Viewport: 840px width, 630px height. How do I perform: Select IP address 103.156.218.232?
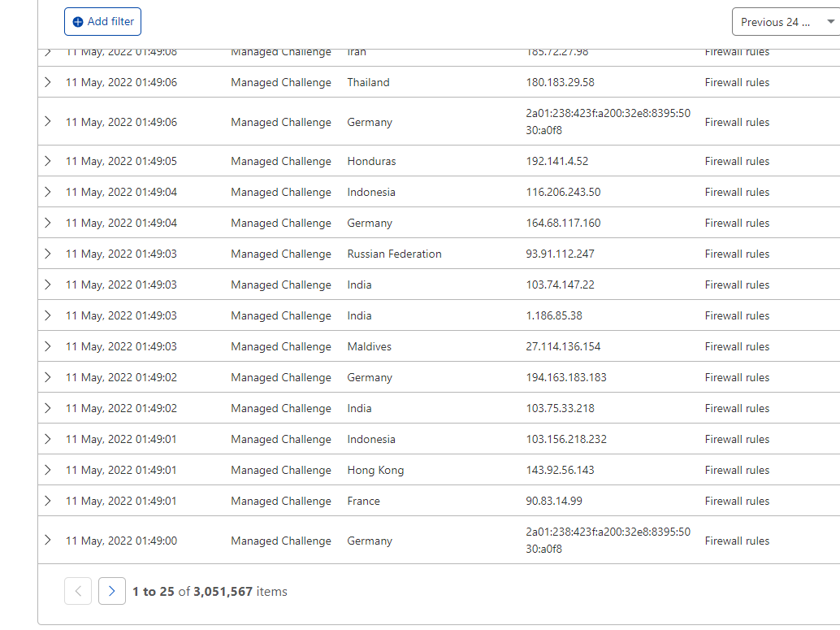[x=566, y=439]
